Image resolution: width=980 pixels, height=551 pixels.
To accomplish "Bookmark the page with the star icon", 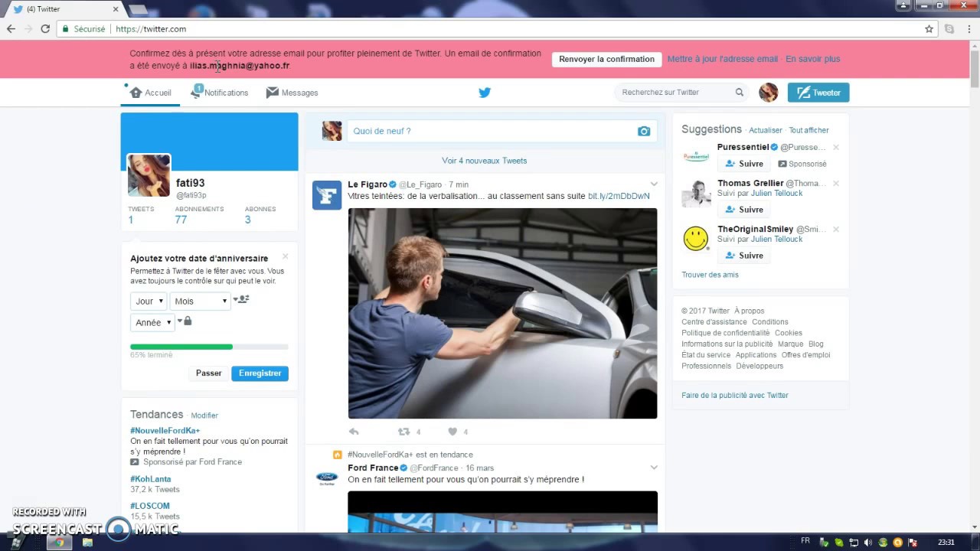I will 929,29.
